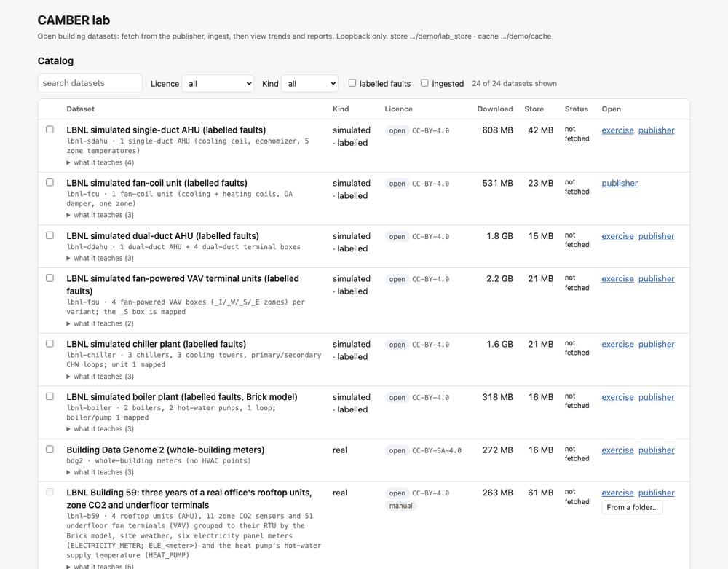Open the exercise link for fan-powered VAV units
Viewport: 728px width, 569px height.
pos(617,279)
